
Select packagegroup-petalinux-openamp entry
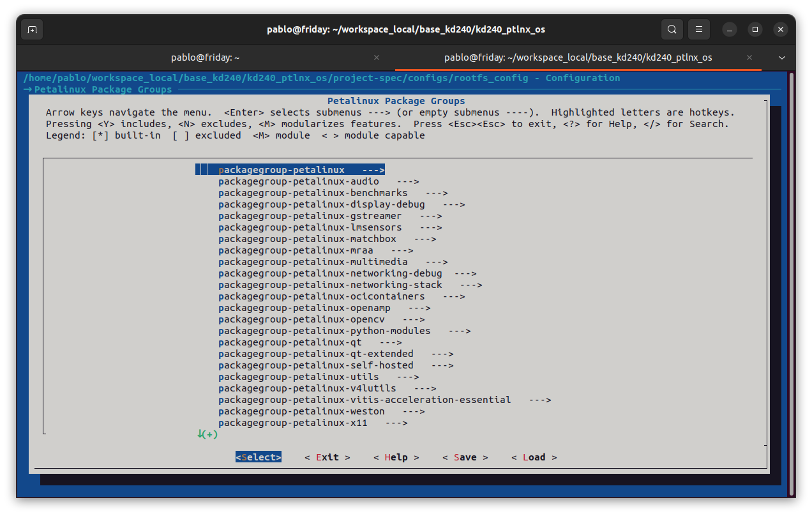click(x=324, y=308)
